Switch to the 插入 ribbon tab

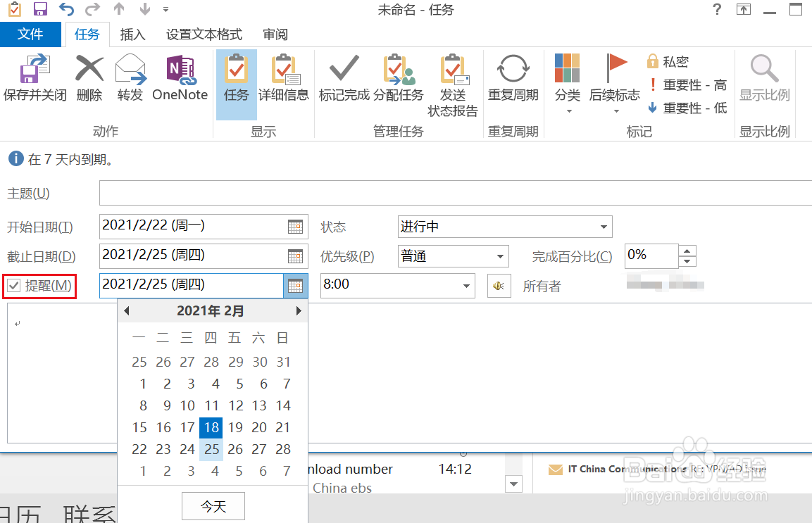coord(132,33)
